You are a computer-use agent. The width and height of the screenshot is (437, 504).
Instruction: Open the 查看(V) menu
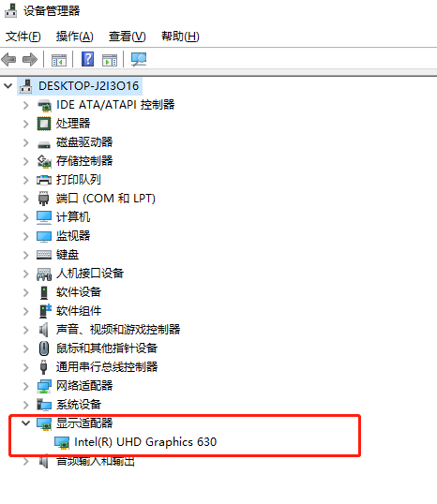click(x=128, y=37)
